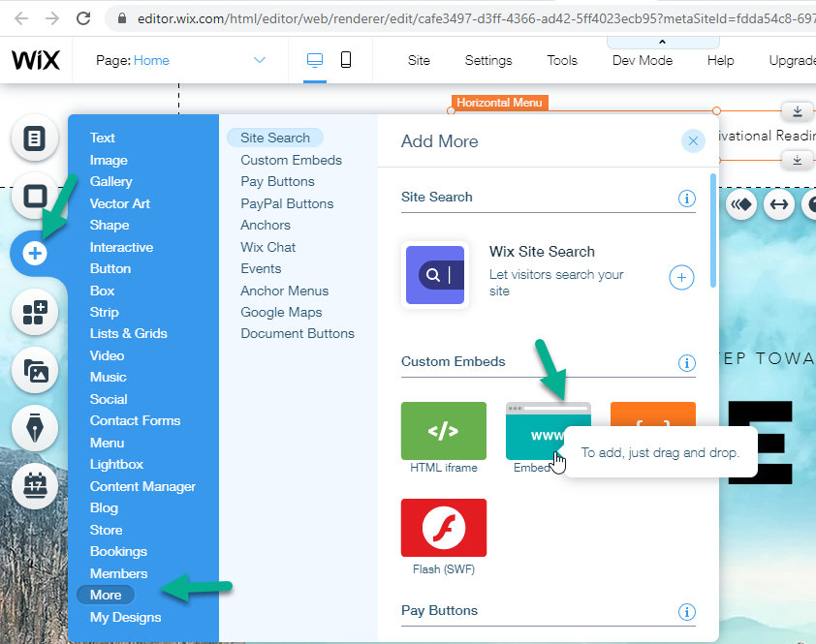The height and width of the screenshot is (644, 816).
Task: Click the Add (plus) sidebar button
Action: point(35,254)
